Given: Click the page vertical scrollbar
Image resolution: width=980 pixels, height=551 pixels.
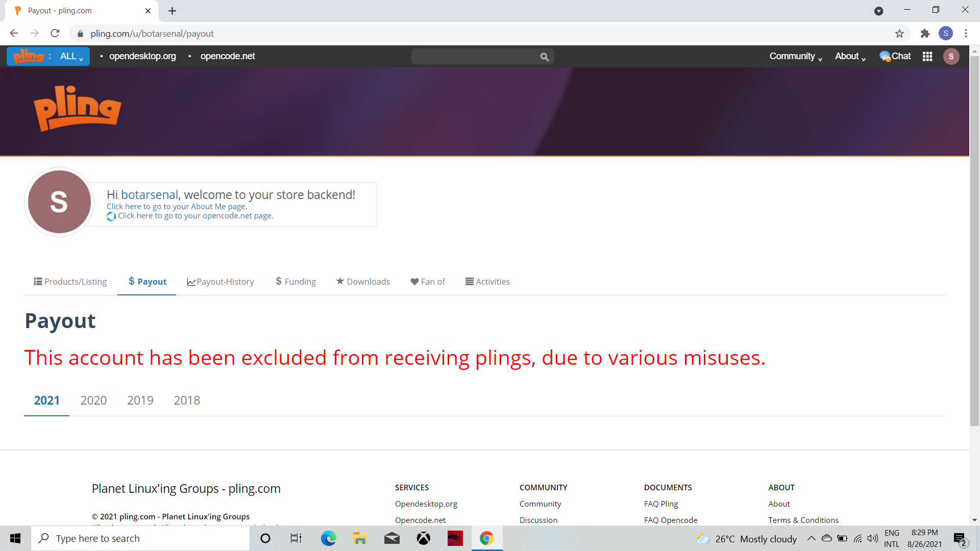Looking at the screenshot, I should click(x=974, y=240).
